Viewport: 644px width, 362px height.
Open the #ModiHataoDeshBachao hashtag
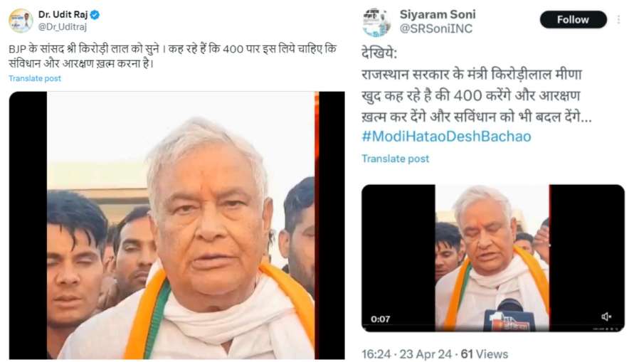point(446,137)
